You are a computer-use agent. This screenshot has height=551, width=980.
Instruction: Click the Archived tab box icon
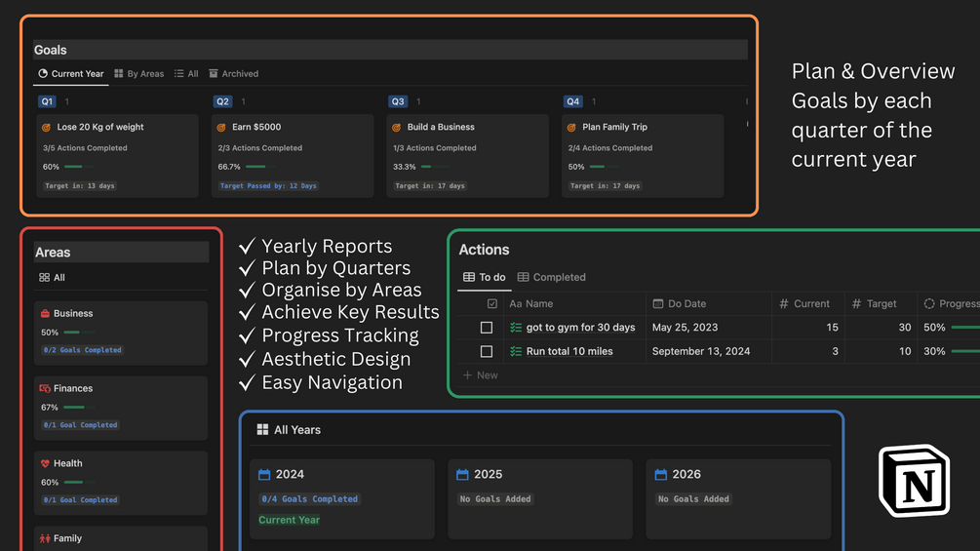point(214,74)
